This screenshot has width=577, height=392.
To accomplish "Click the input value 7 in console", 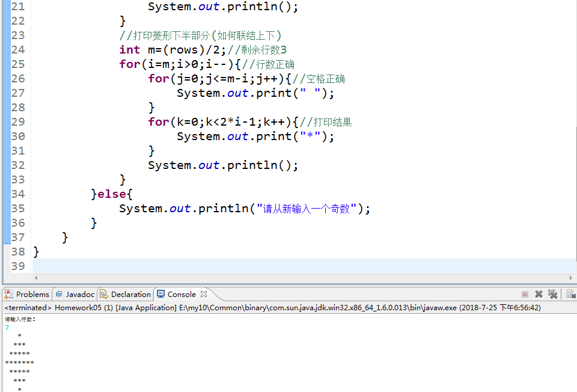I will coord(7,328).
